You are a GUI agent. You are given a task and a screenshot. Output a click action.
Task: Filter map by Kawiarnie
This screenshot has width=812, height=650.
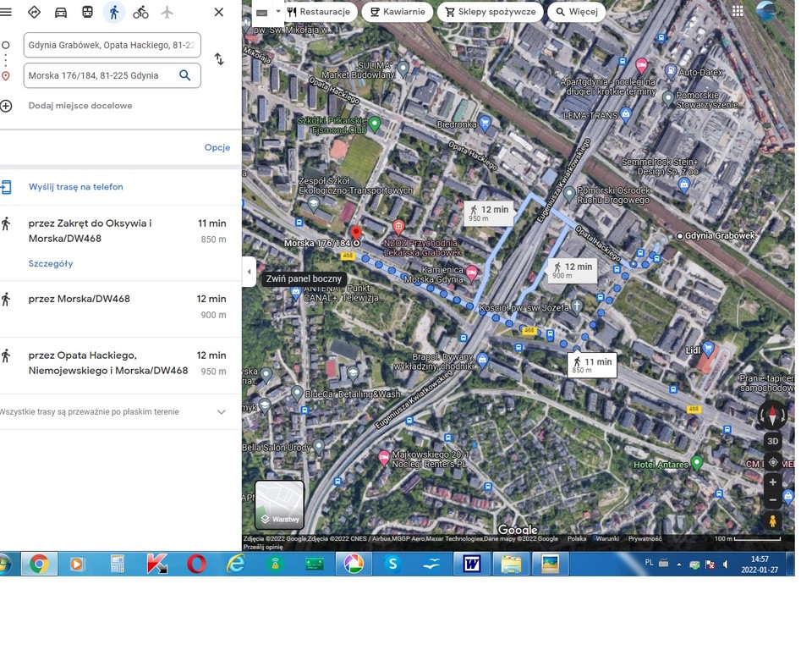[398, 11]
